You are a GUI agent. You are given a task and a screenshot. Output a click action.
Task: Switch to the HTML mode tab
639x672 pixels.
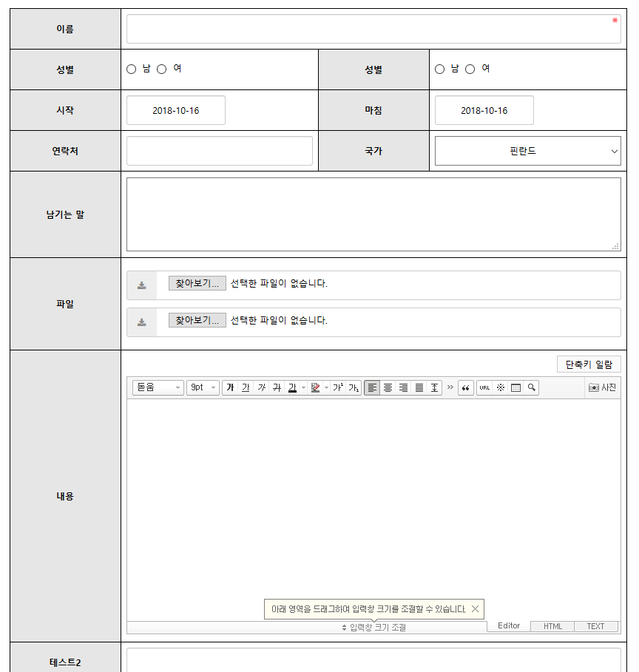click(x=552, y=626)
